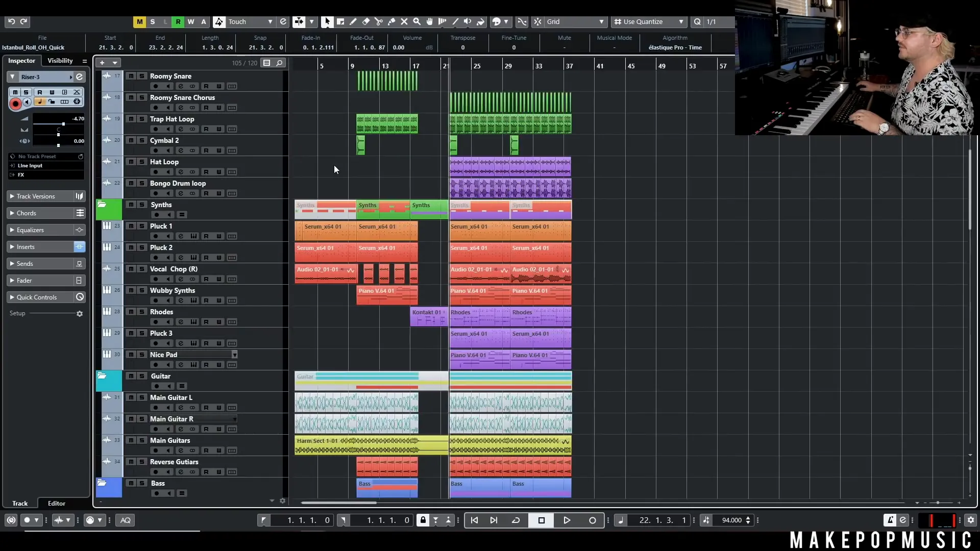980x551 pixels.
Task: Adjust the inspector volume fader at -4.70
Action: click(63, 124)
